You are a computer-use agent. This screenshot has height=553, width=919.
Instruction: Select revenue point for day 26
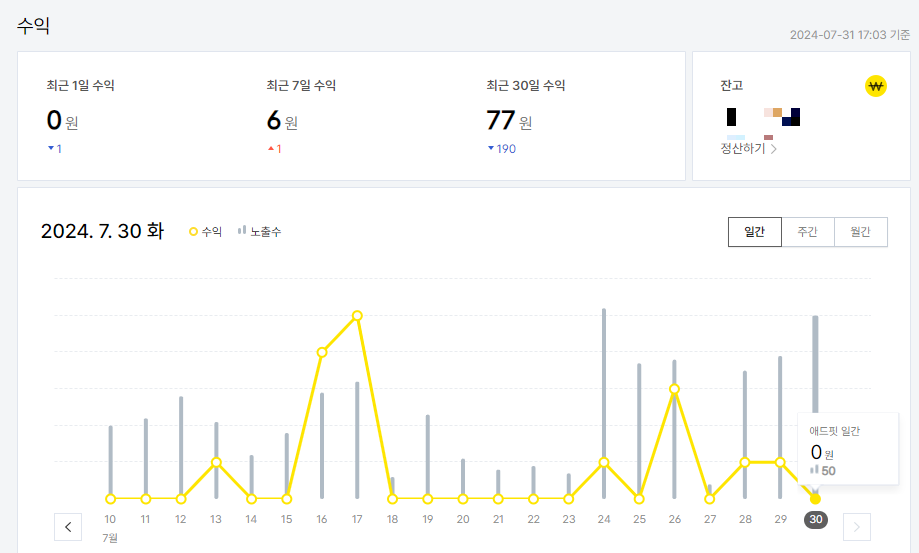(674, 389)
